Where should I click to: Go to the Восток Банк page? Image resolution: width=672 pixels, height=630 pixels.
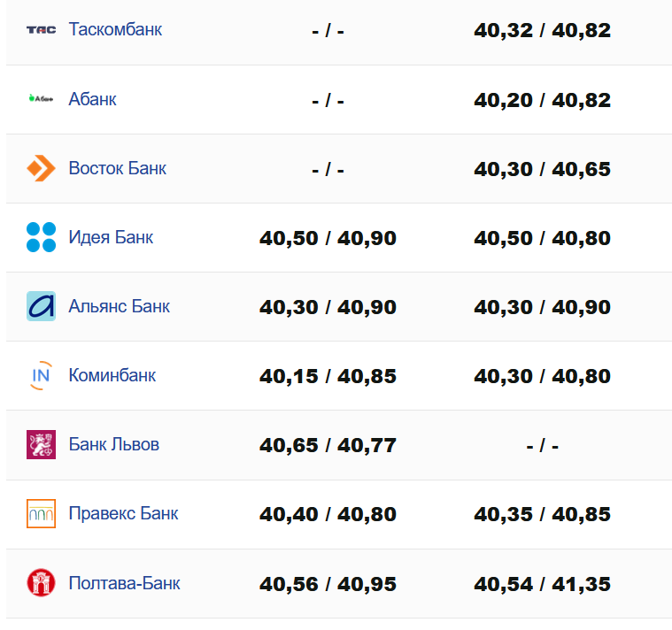click(117, 168)
